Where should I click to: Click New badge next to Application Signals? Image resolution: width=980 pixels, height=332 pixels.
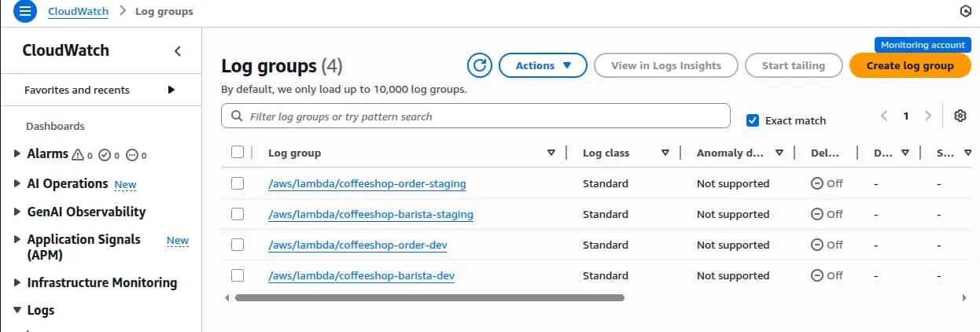click(178, 241)
